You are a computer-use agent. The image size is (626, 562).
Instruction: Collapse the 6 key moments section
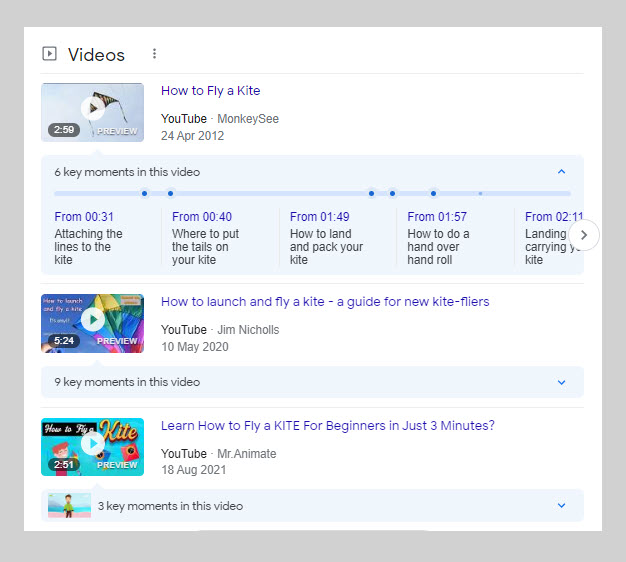pos(561,172)
